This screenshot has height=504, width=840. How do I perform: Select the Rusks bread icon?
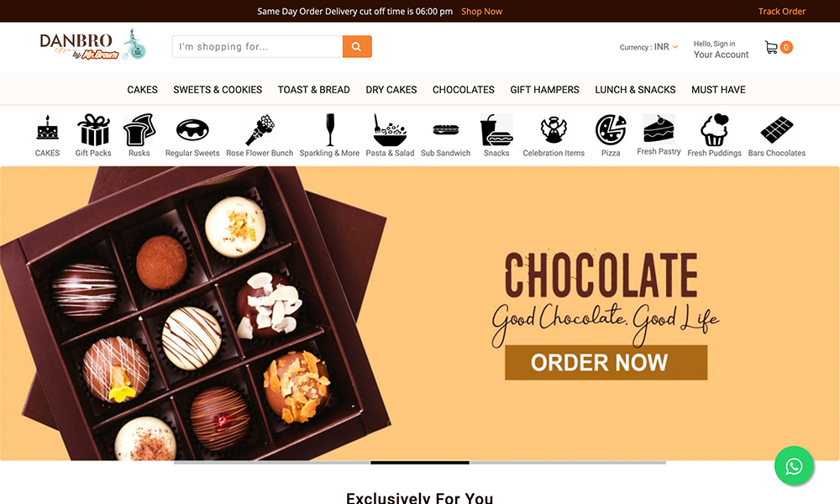tap(139, 130)
